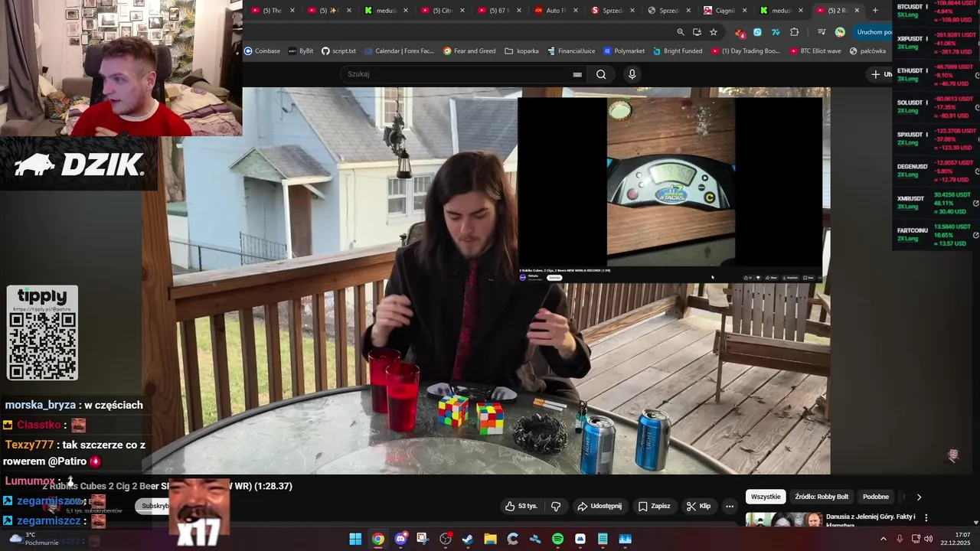Screen dimensions: 980x551
Task: Switch to the Ciągnik tab
Action: click(x=725, y=11)
